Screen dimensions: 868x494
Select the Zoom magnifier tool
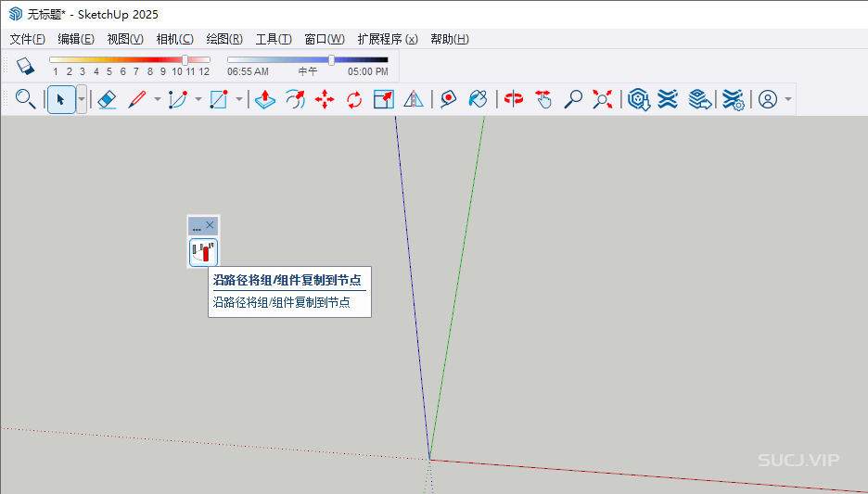[573, 99]
